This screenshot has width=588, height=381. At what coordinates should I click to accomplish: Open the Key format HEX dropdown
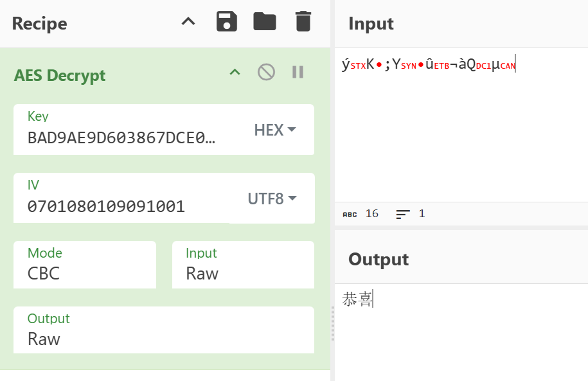[275, 130]
